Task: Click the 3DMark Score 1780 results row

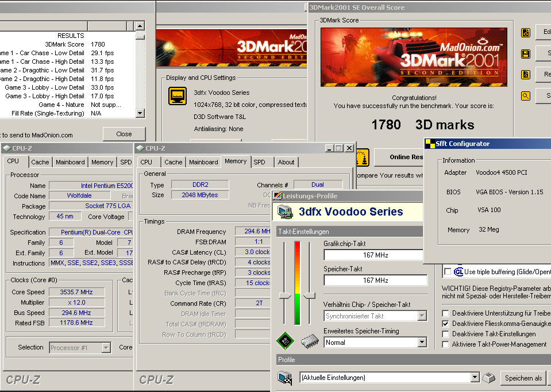Action: pos(67,44)
